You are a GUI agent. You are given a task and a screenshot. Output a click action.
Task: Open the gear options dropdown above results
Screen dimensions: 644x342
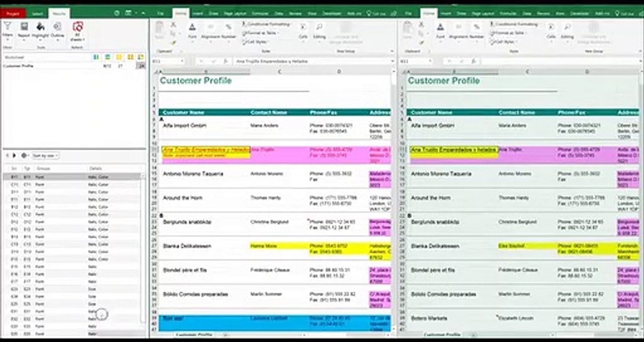pyautogui.click(x=24, y=155)
